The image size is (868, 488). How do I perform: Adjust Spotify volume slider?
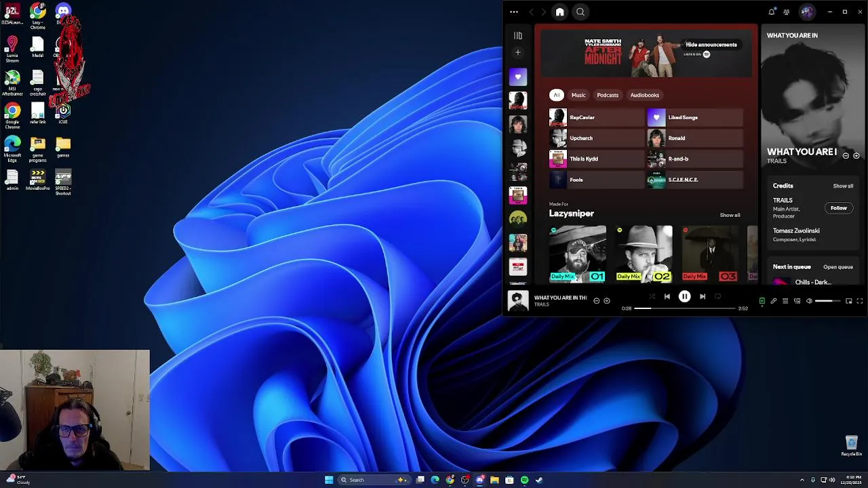[828, 301]
